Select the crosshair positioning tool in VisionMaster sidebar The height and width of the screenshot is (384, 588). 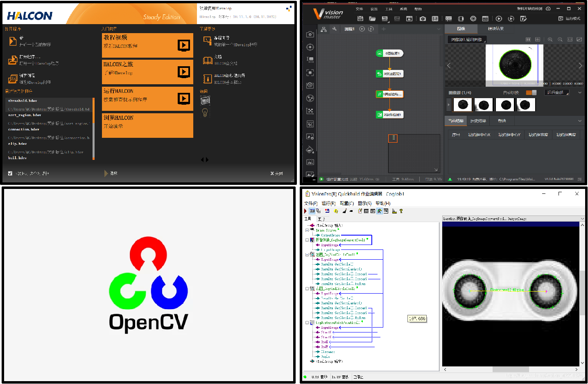point(310,47)
